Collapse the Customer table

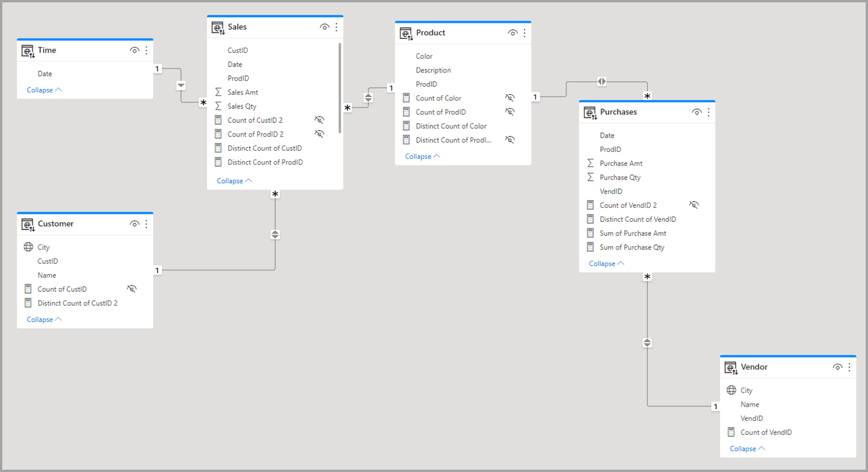point(44,320)
